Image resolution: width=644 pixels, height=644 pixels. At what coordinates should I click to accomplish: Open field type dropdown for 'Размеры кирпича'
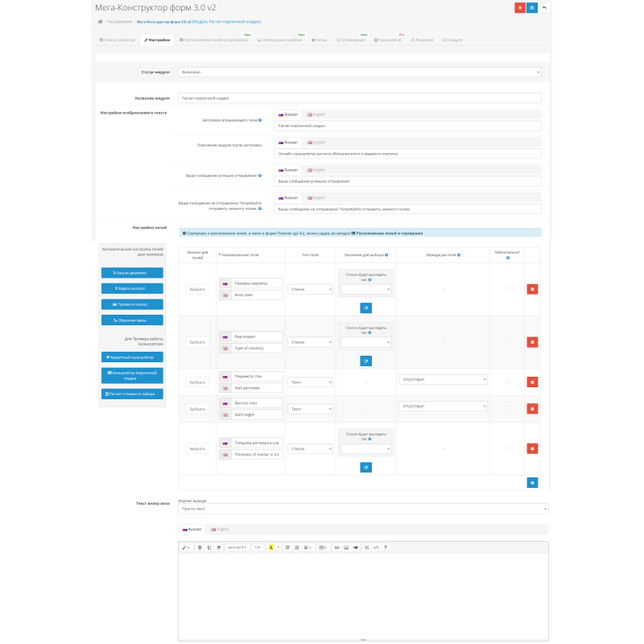pyautogui.click(x=310, y=289)
